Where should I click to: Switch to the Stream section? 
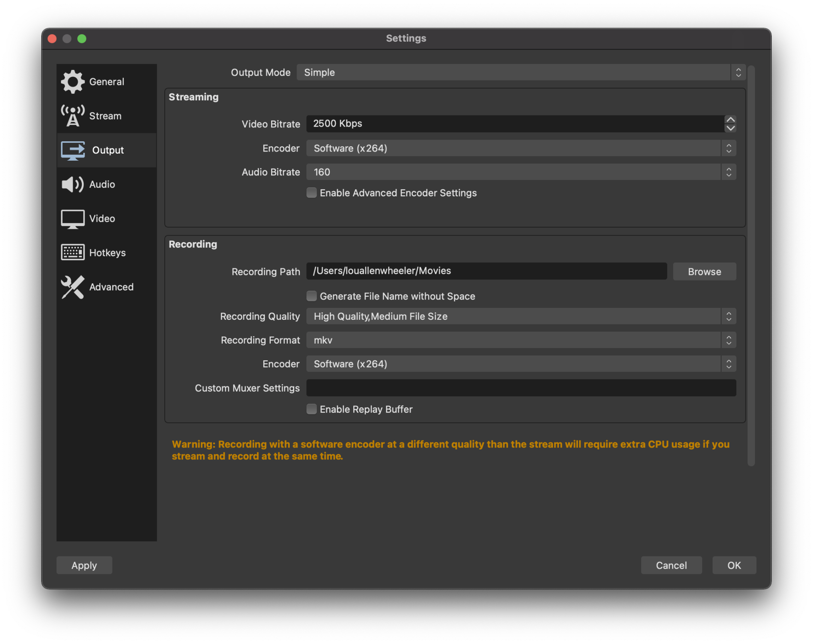105,115
